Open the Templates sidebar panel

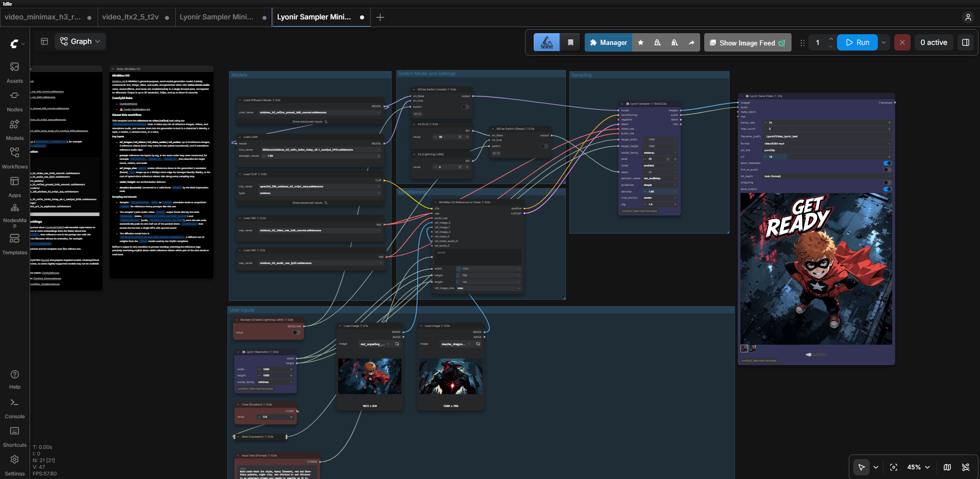(14, 244)
